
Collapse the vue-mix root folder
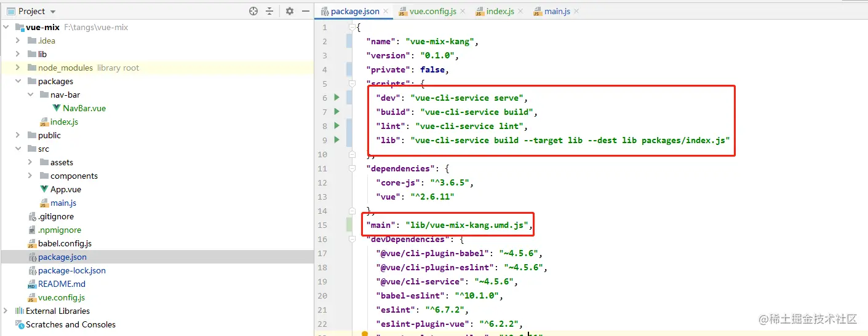click(6, 27)
